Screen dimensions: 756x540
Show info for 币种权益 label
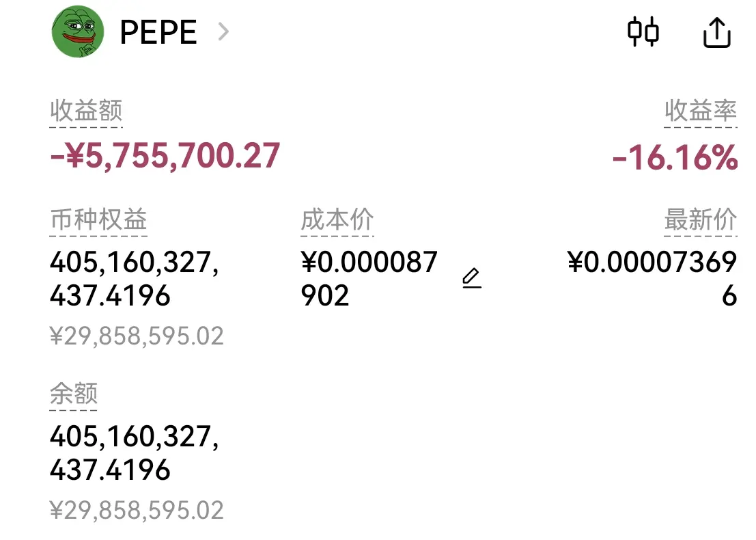pyautogui.click(x=98, y=219)
